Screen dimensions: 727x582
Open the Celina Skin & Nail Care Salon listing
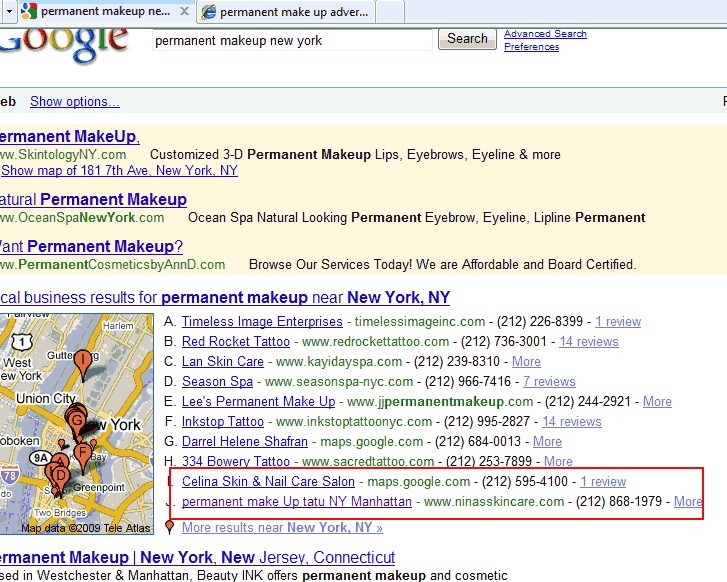pyautogui.click(x=268, y=481)
